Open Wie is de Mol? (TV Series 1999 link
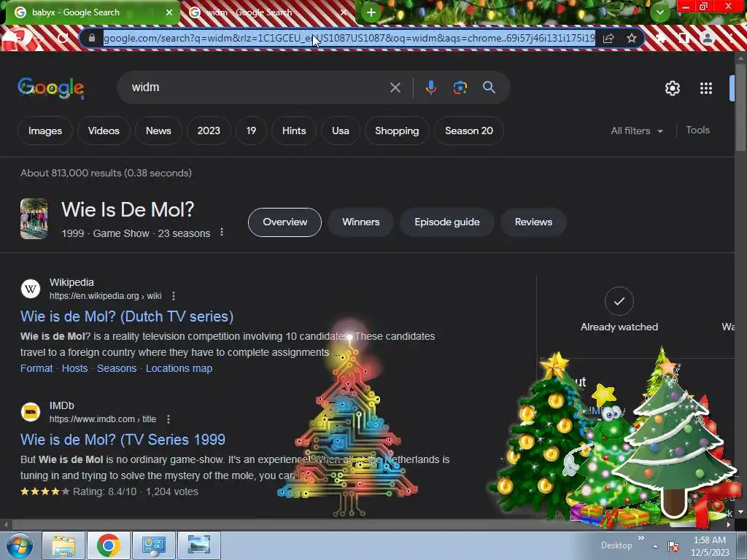The image size is (747, 560). 123,440
